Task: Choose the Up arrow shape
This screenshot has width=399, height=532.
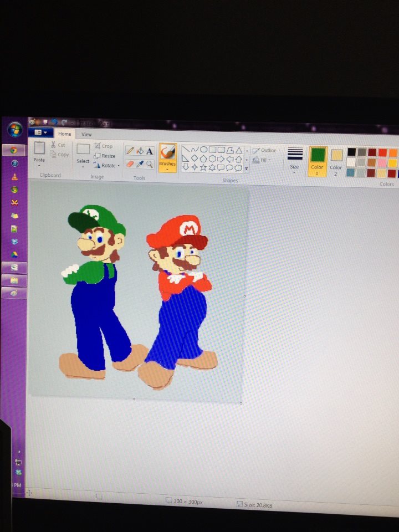Action: coord(238,159)
